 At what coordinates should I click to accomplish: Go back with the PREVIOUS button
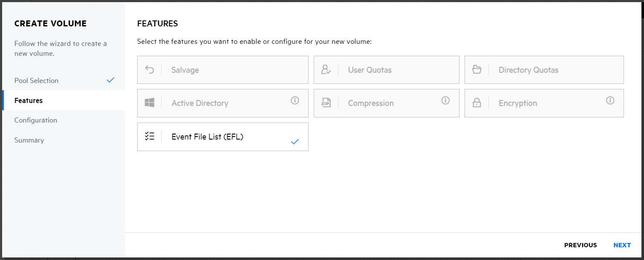[580, 245]
